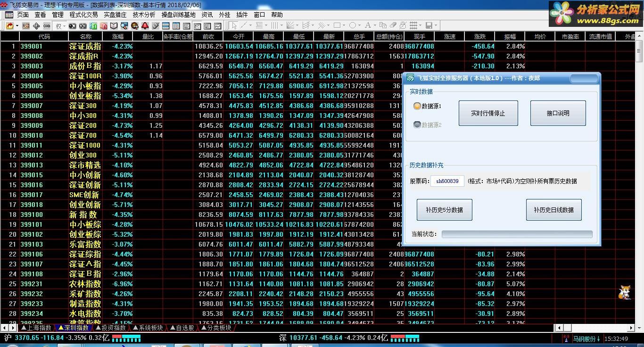The image size is (644, 347).
Task: Click the 接口说明 button
Action: coord(558,113)
